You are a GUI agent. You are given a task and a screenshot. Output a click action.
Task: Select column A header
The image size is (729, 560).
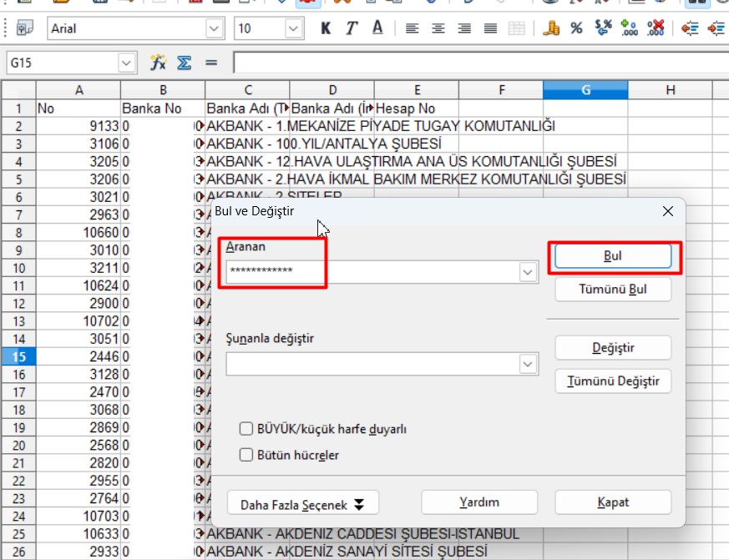click(78, 90)
